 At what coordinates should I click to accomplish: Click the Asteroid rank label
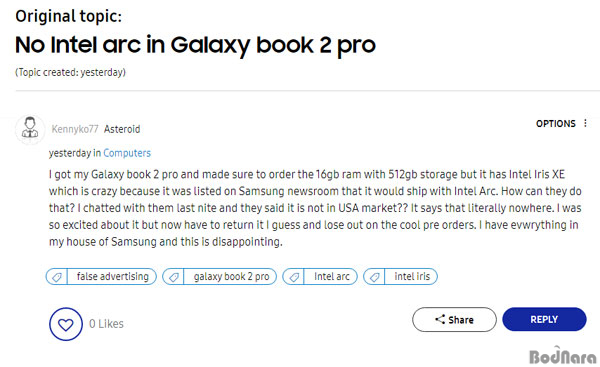[122, 129]
